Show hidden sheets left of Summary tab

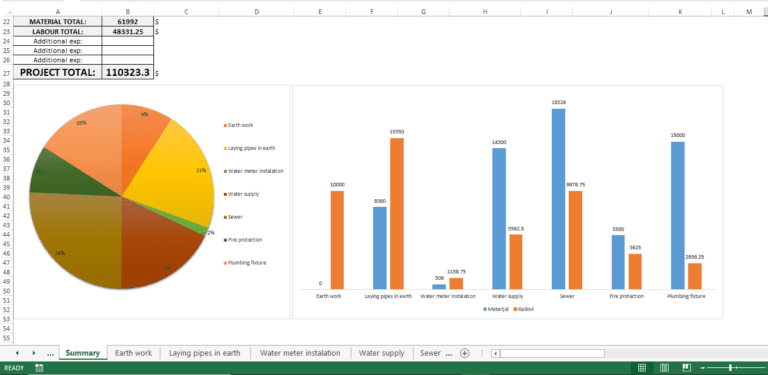[x=50, y=353]
